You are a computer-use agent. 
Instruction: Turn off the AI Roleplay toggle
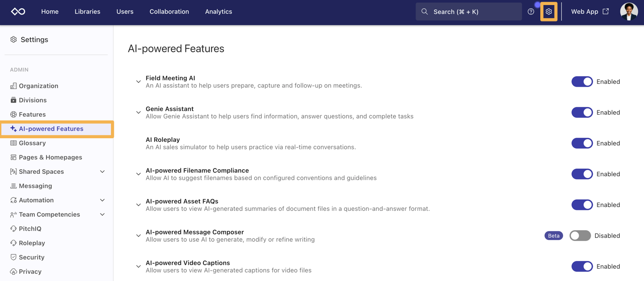click(582, 143)
